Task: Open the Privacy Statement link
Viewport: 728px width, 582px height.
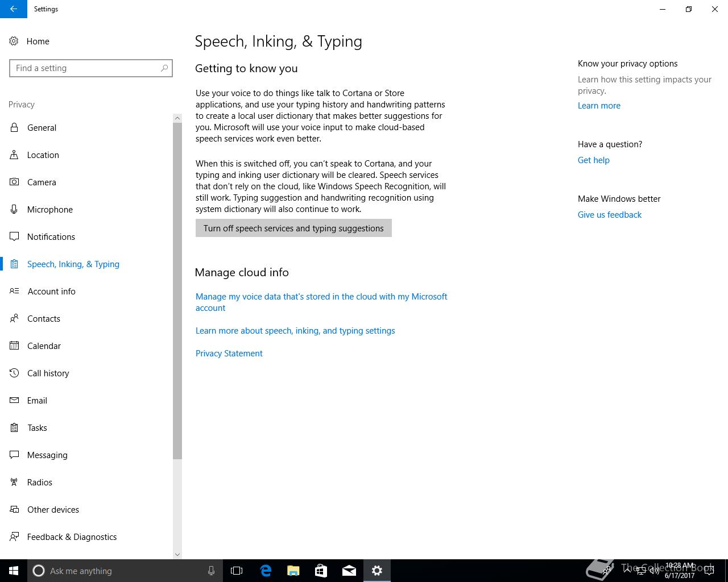Action: [229, 353]
